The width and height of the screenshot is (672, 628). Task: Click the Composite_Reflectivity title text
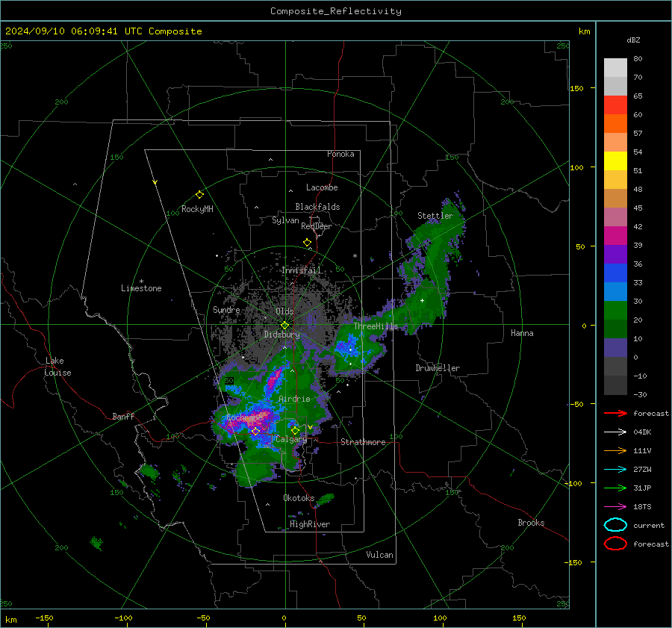336,11
